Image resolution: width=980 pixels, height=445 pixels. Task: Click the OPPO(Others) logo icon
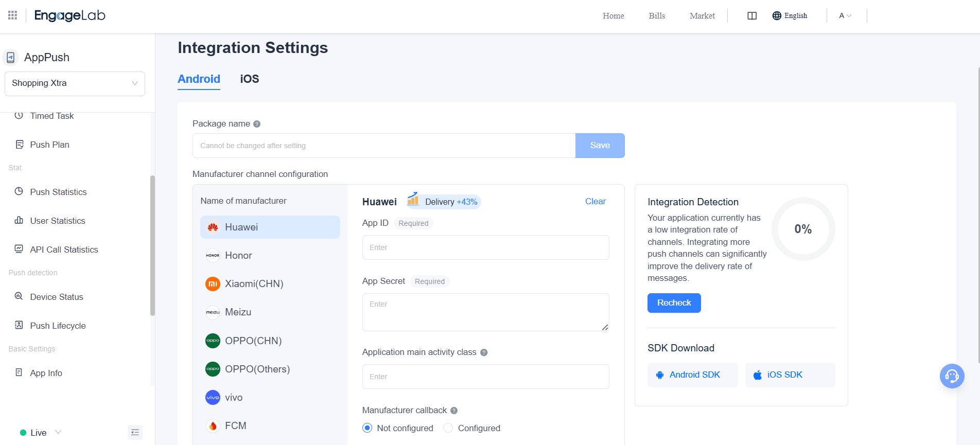click(213, 369)
